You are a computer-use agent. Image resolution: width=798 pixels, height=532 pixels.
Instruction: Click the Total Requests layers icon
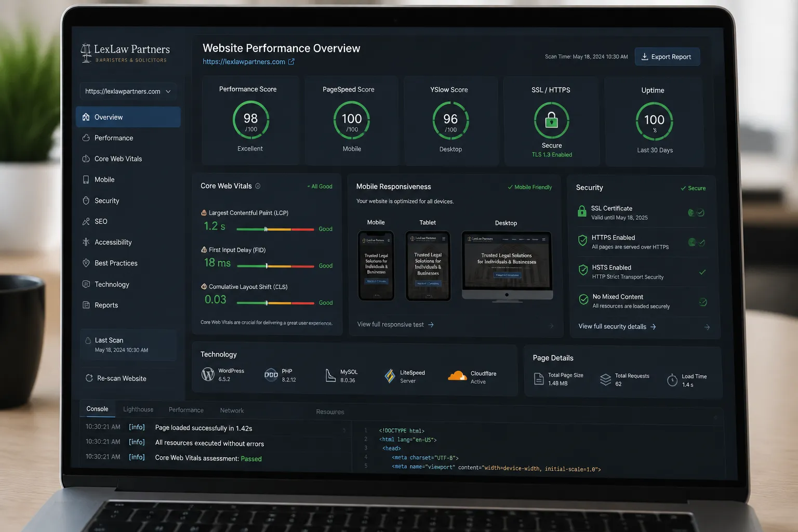tap(605, 380)
